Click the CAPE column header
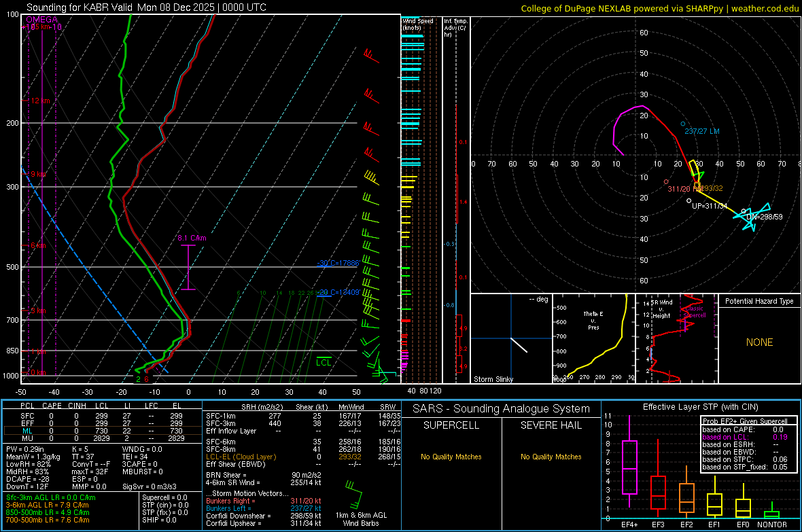Viewport: 802px width, 532px height. pyautogui.click(x=52, y=406)
